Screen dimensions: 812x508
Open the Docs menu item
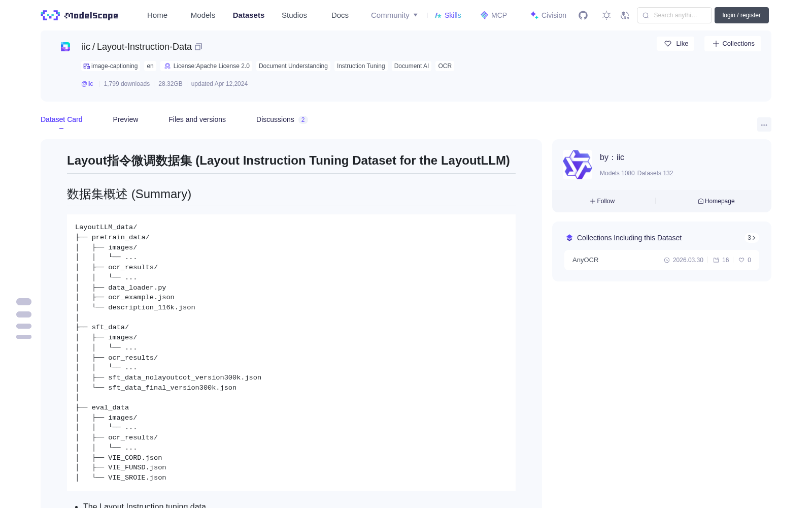tap(340, 15)
